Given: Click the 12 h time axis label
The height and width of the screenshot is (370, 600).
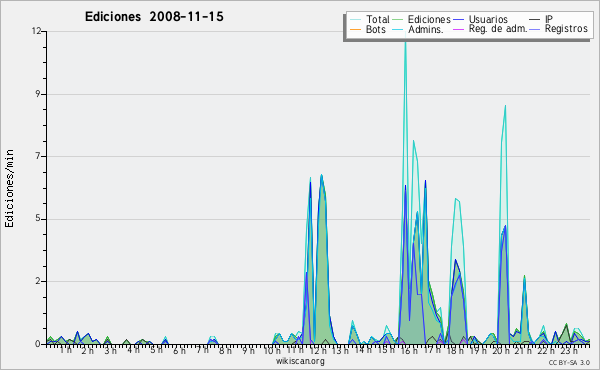Looking at the screenshot, I should tap(318, 350).
